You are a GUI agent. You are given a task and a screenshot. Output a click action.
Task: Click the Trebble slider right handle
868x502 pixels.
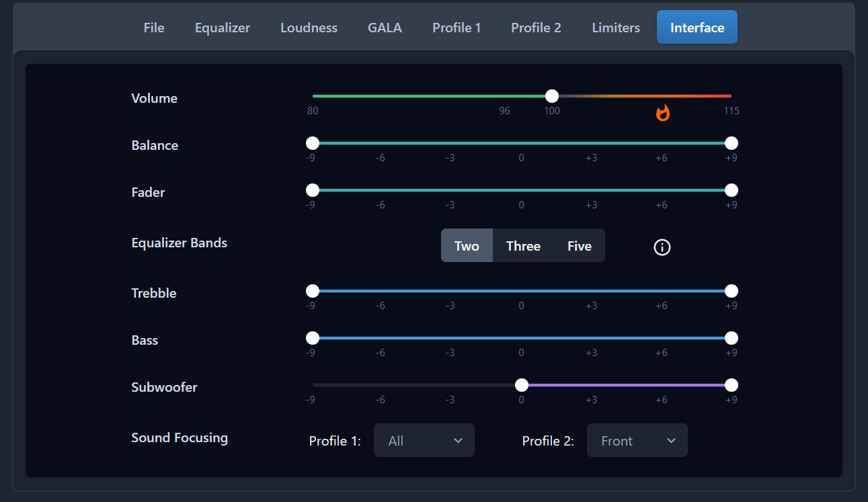732,291
